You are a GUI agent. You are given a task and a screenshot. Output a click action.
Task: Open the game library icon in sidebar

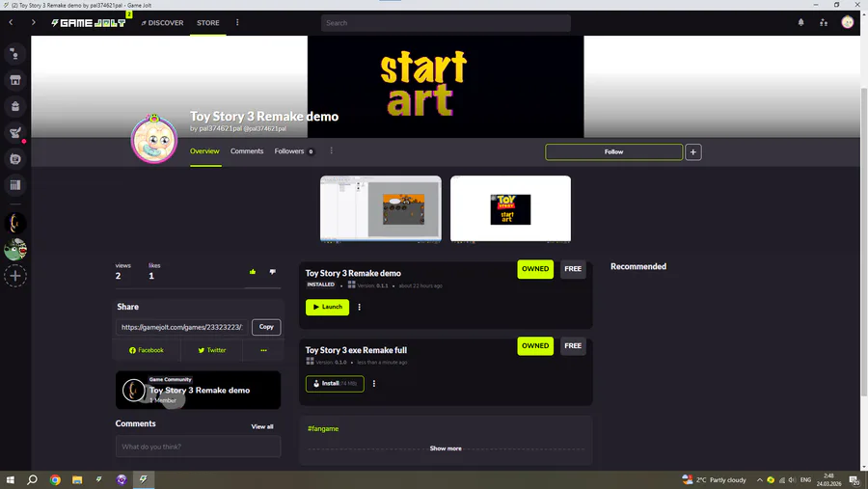click(14, 185)
